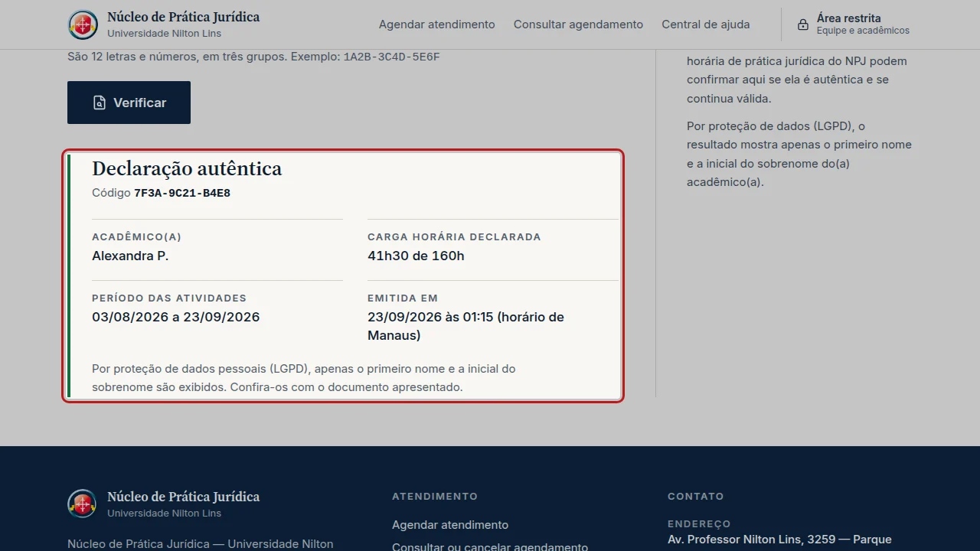Click the footer ENDEREÇO label
980x551 pixels.
(x=699, y=524)
